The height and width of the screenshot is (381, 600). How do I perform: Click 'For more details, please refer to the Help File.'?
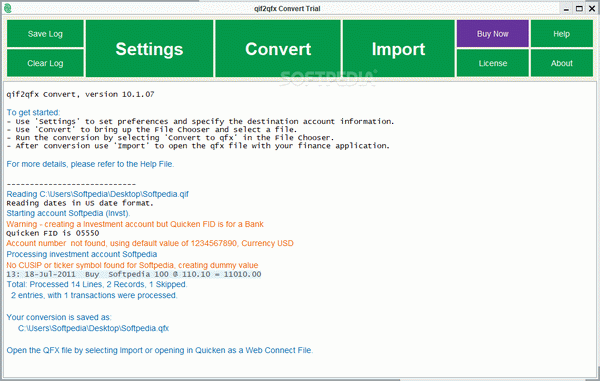90,164
